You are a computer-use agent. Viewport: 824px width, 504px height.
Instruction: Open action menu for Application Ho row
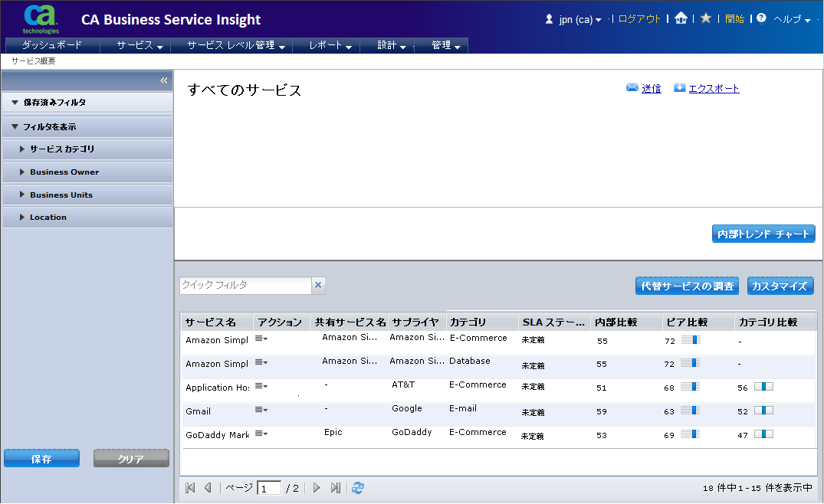(x=261, y=386)
